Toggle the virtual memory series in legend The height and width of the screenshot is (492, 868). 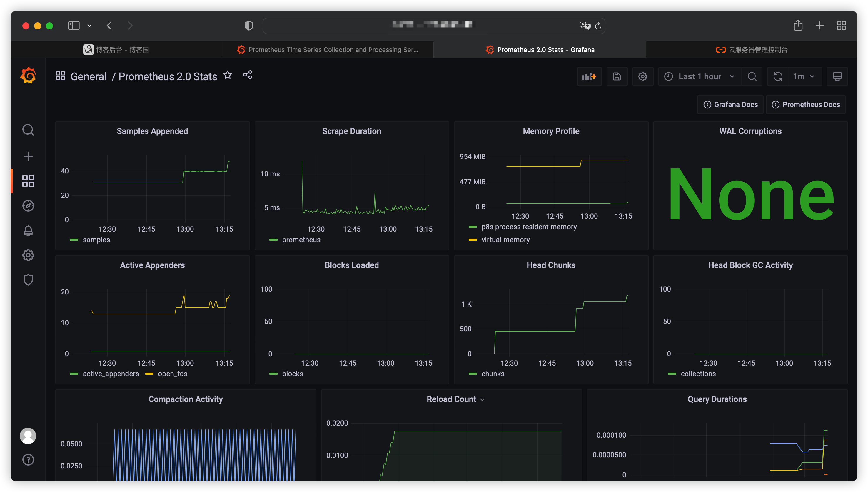[x=505, y=240]
